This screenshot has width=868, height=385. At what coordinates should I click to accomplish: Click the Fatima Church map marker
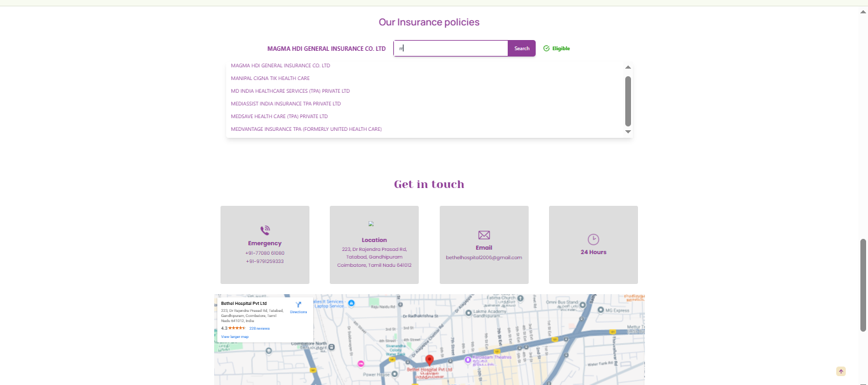(x=520, y=297)
